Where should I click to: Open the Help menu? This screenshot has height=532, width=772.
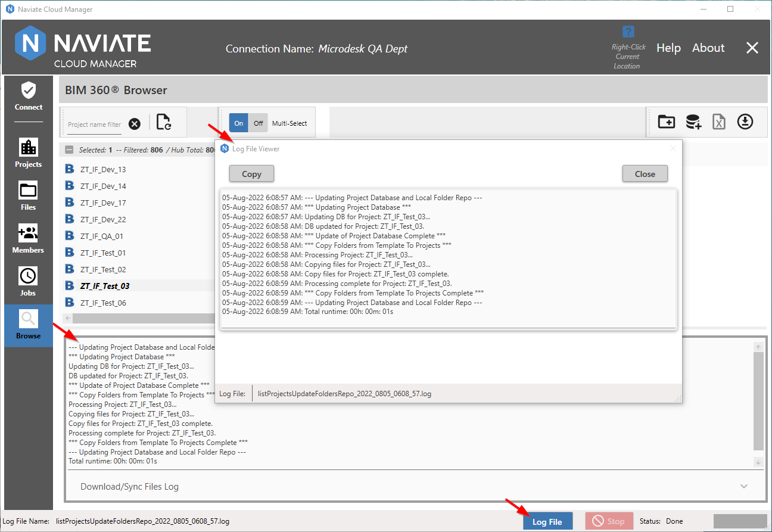(x=668, y=48)
